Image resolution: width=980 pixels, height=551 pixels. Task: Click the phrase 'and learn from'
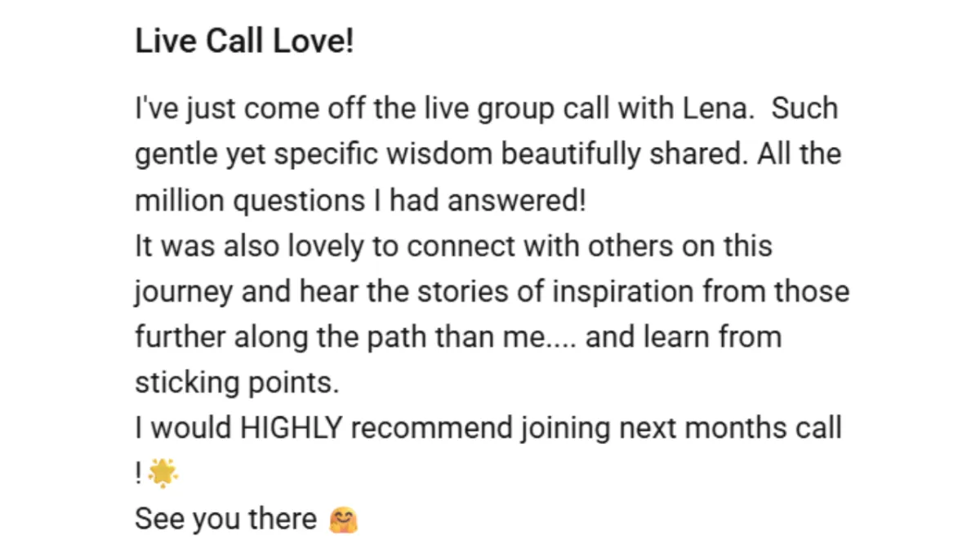pyautogui.click(x=684, y=337)
